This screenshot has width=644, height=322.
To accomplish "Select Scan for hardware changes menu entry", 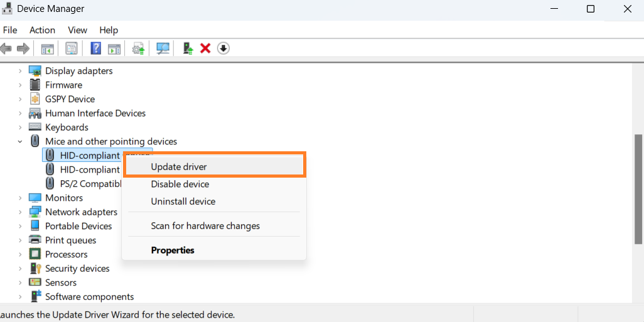I will tap(214, 226).
